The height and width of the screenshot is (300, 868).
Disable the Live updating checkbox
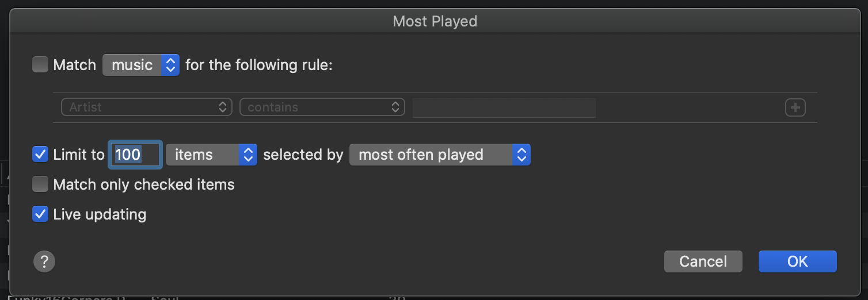point(40,214)
